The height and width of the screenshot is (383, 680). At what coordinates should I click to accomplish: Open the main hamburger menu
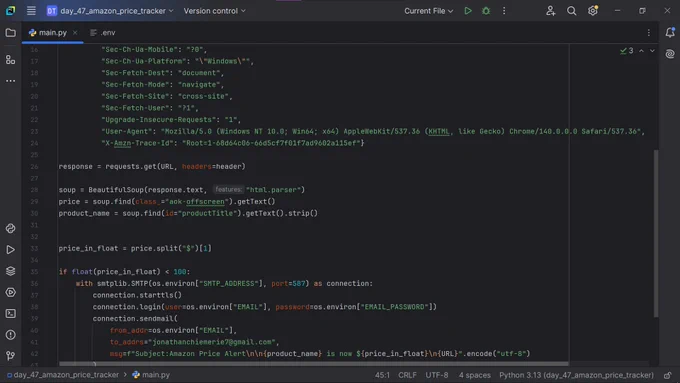point(31,11)
